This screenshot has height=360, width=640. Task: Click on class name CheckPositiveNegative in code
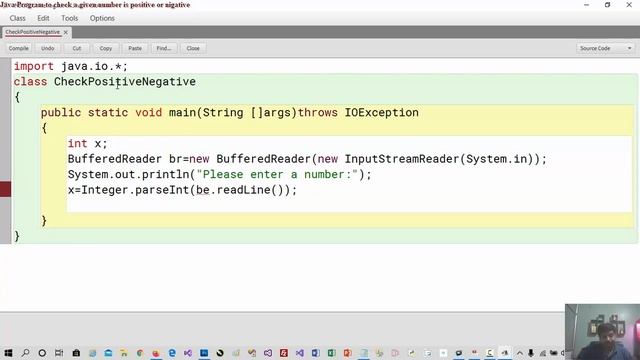(125, 82)
